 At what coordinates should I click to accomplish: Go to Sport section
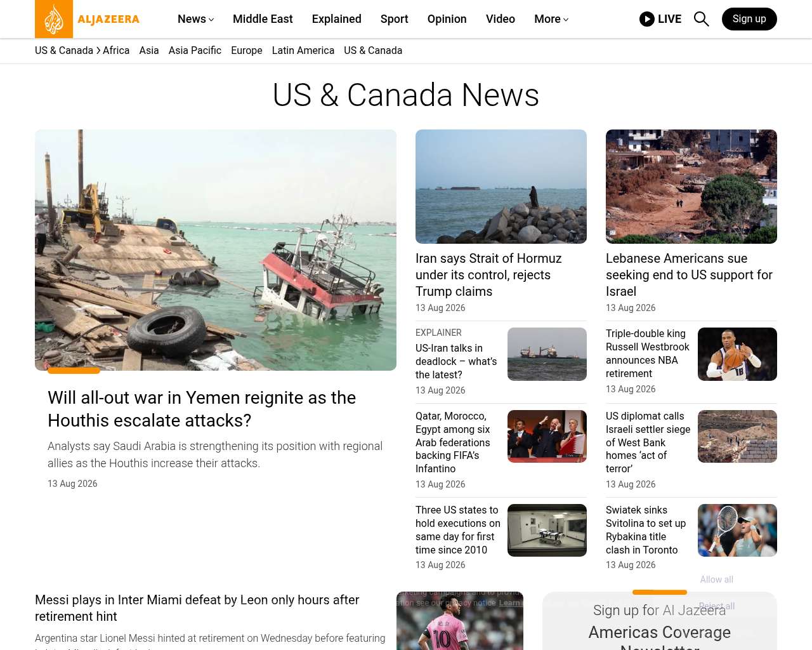[x=395, y=19]
